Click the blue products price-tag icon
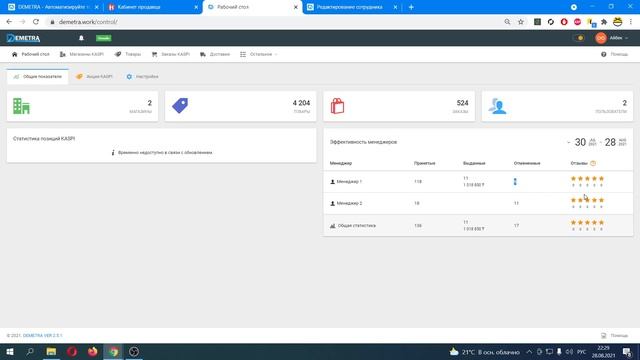The image size is (640, 360). (180, 106)
